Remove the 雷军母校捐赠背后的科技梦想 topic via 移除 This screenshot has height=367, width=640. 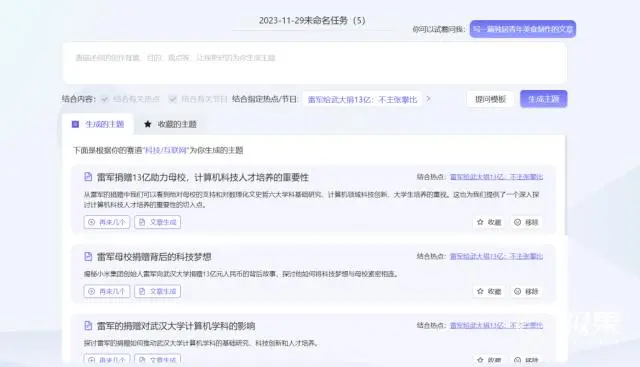click(x=527, y=291)
